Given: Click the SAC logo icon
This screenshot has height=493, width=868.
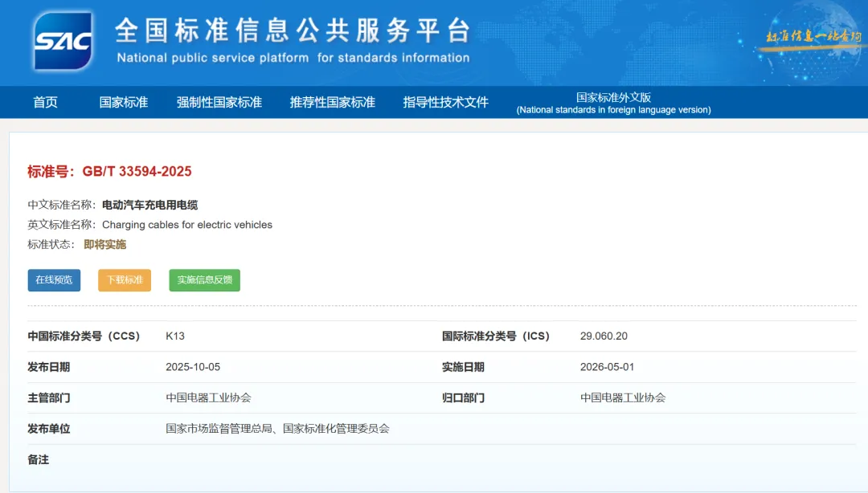Looking at the screenshot, I should pos(63,41).
